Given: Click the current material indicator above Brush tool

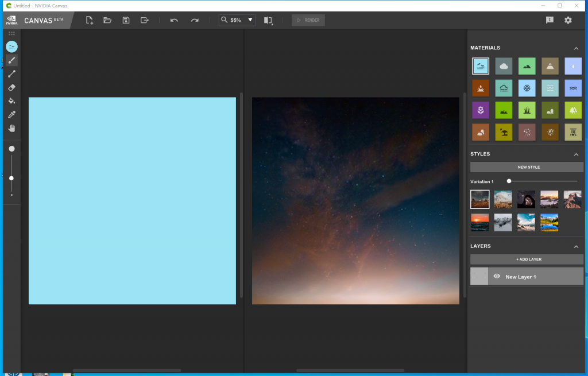Looking at the screenshot, I should [x=11, y=46].
